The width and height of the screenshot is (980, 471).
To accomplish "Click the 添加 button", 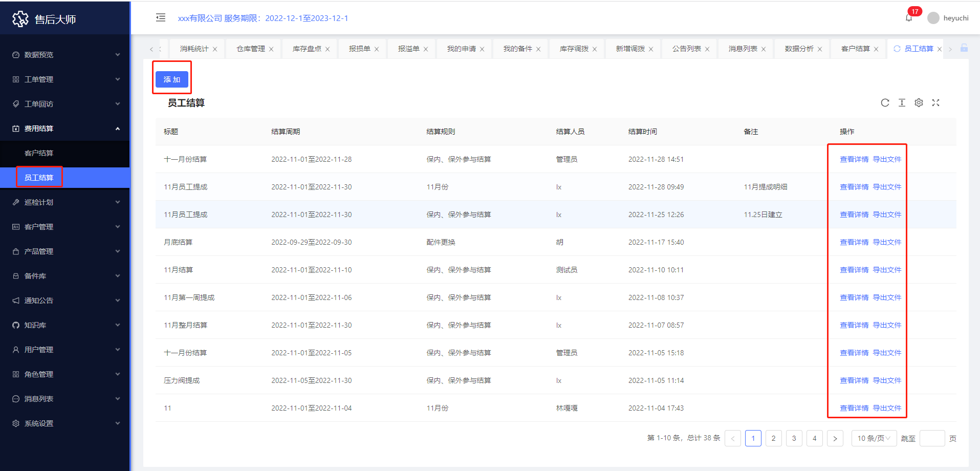I will click(x=172, y=79).
